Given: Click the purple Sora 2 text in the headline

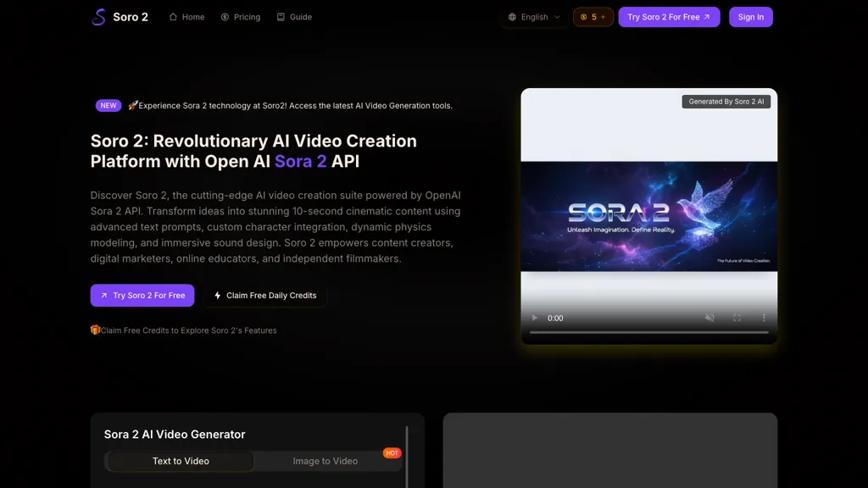Looking at the screenshot, I should 301,161.
